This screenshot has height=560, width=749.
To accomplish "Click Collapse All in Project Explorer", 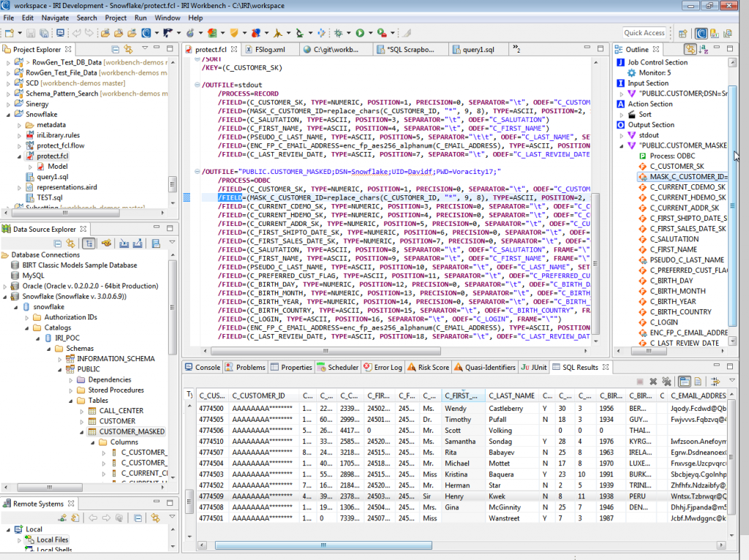I will (115, 49).
